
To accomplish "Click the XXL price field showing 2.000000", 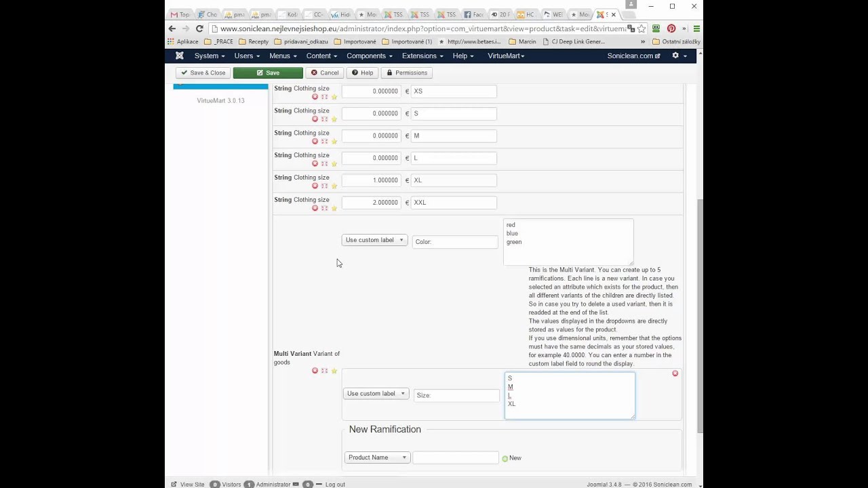I will click(372, 203).
